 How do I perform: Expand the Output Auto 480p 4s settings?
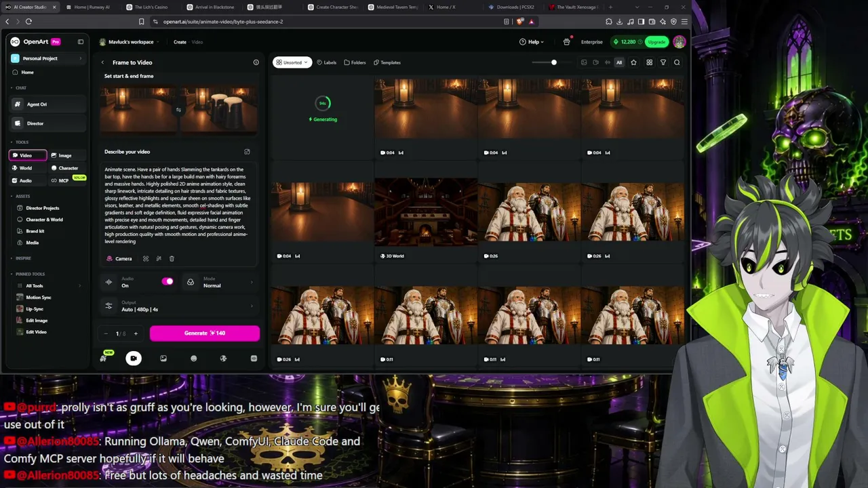tap(179, 306)
